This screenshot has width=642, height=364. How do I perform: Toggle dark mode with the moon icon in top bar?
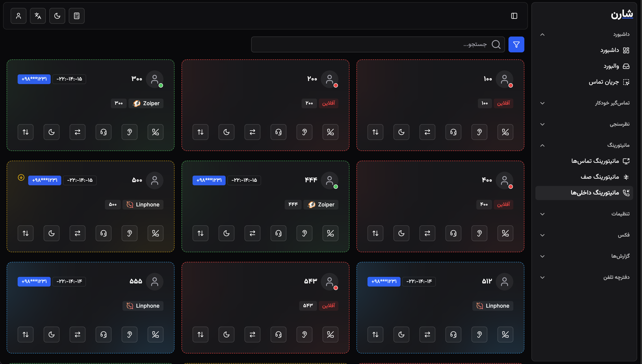click(57, 16)
